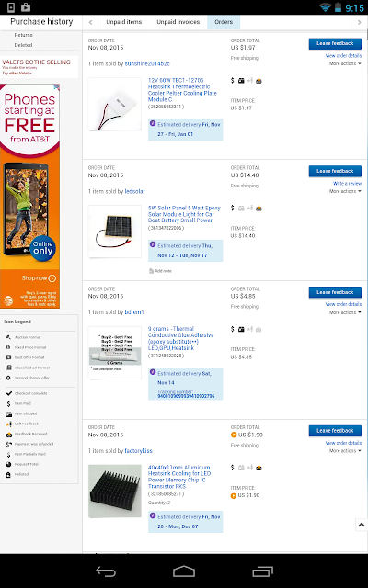Click the info icon on heatsink estimated delivery
This screenshot has width=368, height=588.
pos(153,515)
